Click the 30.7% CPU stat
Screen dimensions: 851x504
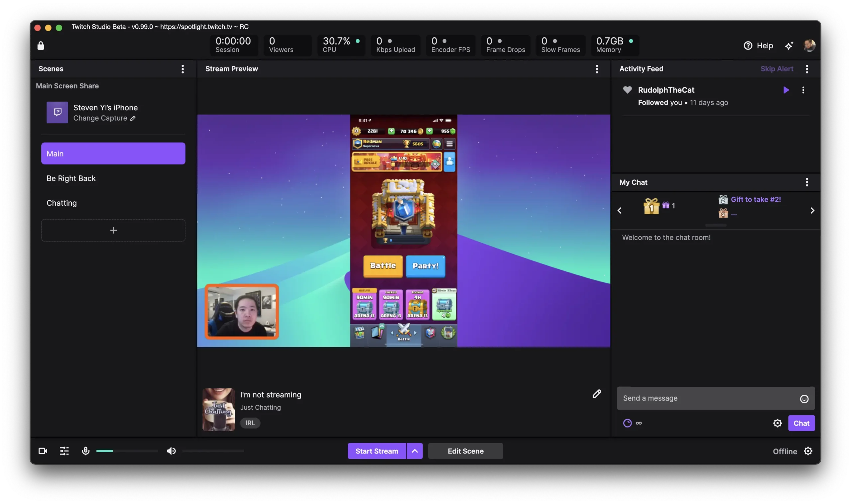click(341, 45)
